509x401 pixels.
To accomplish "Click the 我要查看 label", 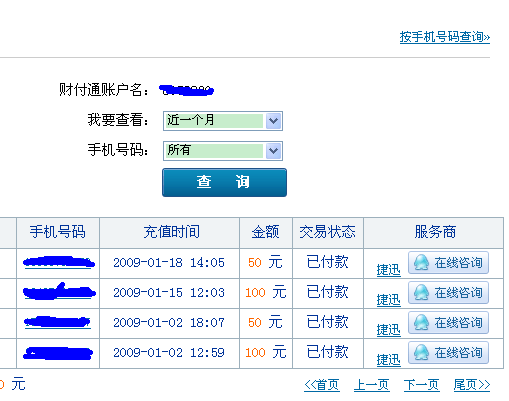I will 118,120.
